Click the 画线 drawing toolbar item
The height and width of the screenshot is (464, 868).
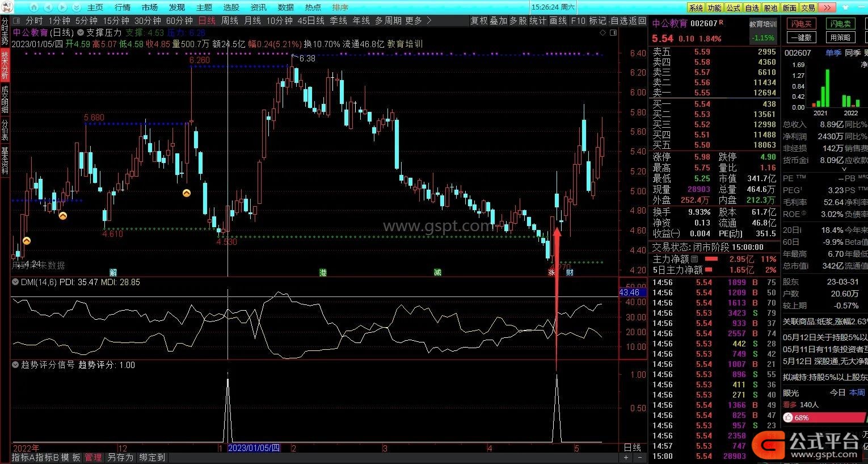(558, 20)
